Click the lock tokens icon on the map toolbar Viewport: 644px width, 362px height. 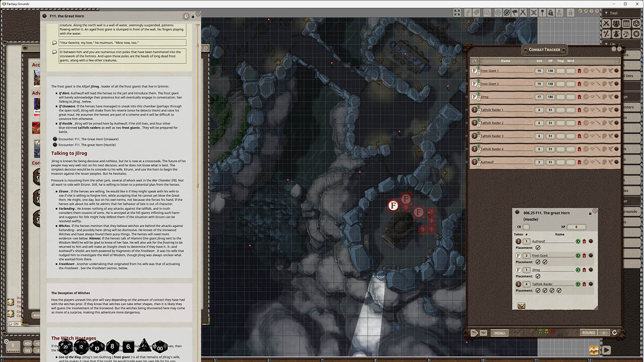(x=551, y=13)
